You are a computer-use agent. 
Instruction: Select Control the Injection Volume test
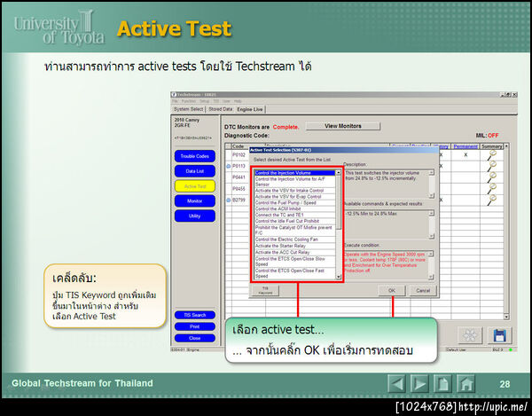click(x=295, y=173)
